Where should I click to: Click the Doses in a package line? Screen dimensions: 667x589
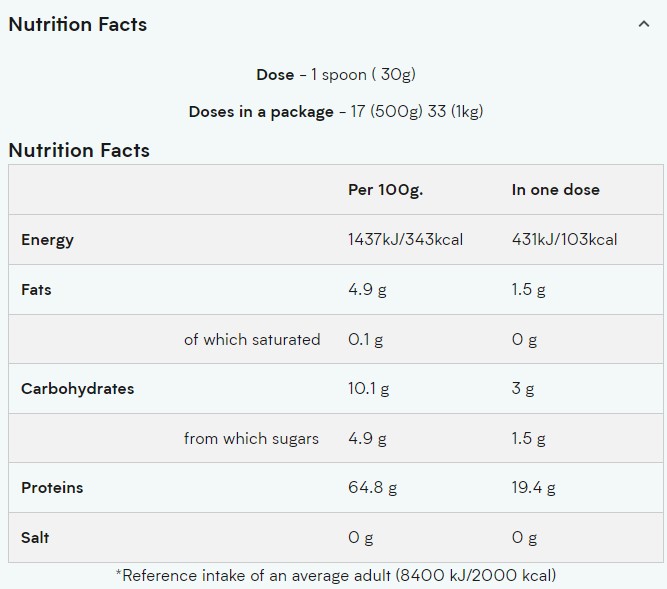pyautogui.click(x=335, y=112)
